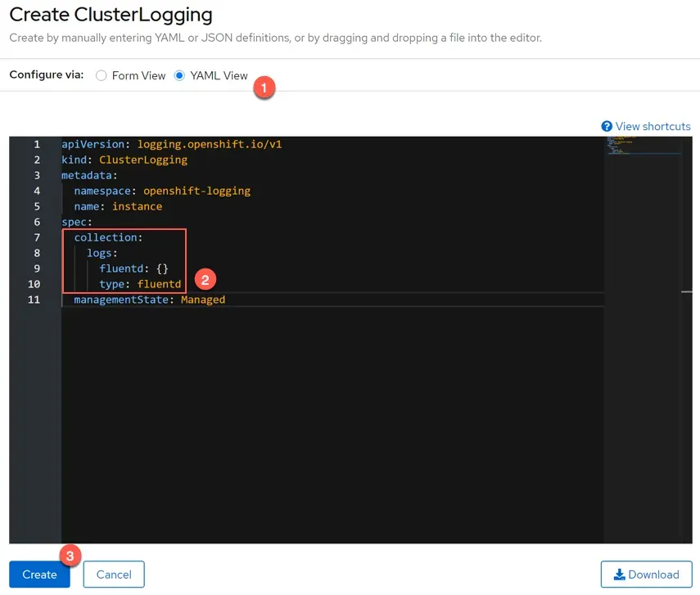700x595 pixels.
Task: Place cursor on the managementState Managed line
Action: (x=150, y=300)
